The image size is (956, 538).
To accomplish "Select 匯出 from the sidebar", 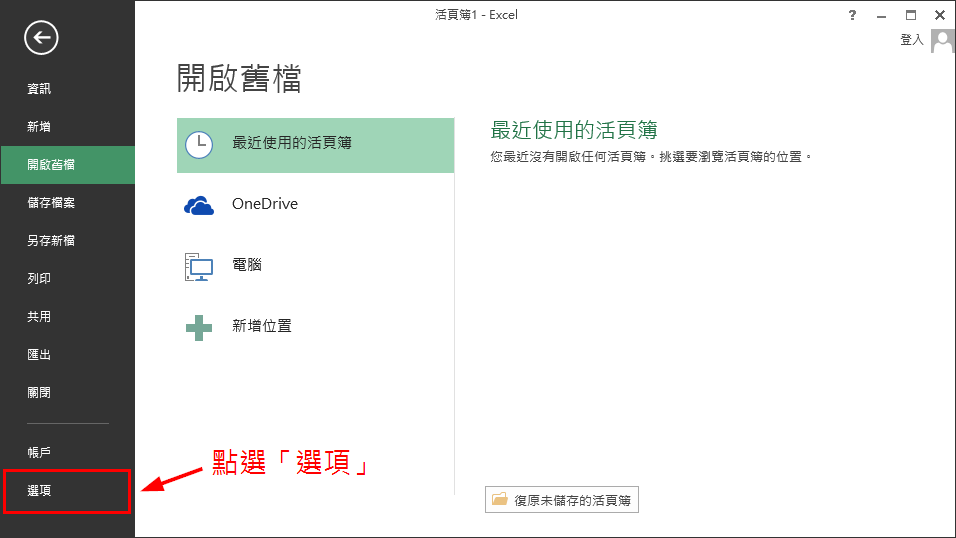I will click(x=39, y=355).
